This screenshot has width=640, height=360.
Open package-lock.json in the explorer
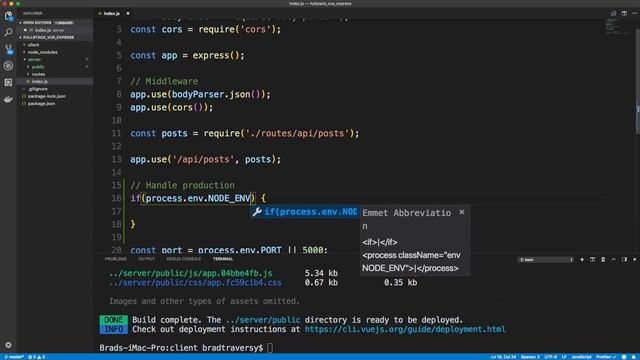coord(46,96)
